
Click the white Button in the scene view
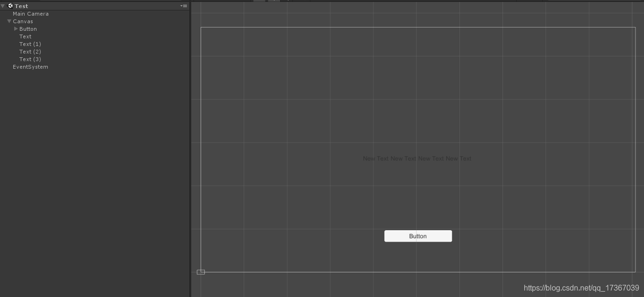[x=418, y=236]
